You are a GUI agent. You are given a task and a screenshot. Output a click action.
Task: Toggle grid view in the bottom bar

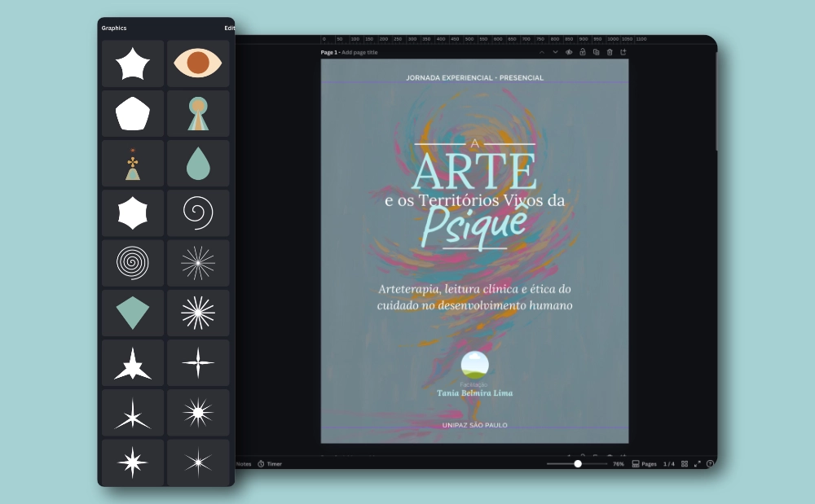pos(684,464)
